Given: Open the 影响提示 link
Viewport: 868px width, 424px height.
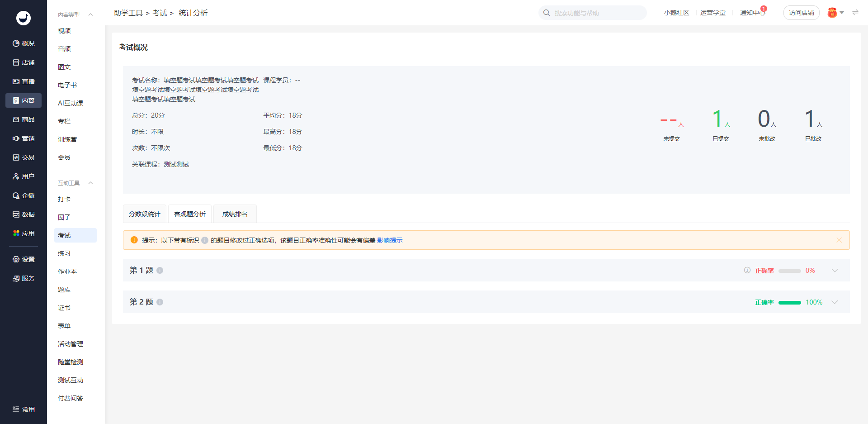Looking at the screenshot, I should tap(390, 240).
